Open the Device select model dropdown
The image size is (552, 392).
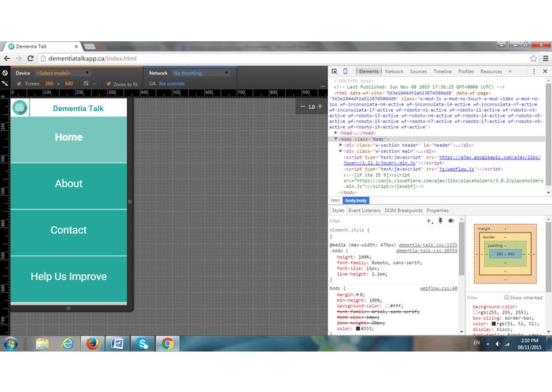[63, 73]
